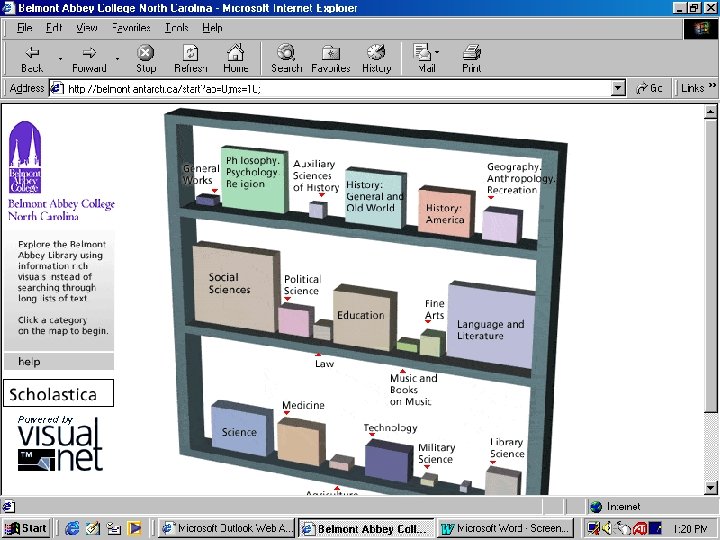Open the Language and Literature block

coord(490,324)
